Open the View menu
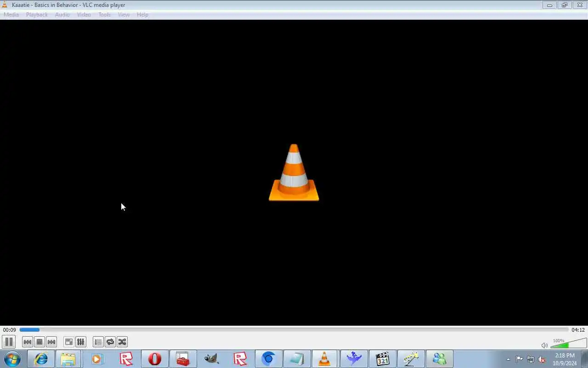Viewport: 588px width, 368px height. pyautogui.click(x=124, y=15)
